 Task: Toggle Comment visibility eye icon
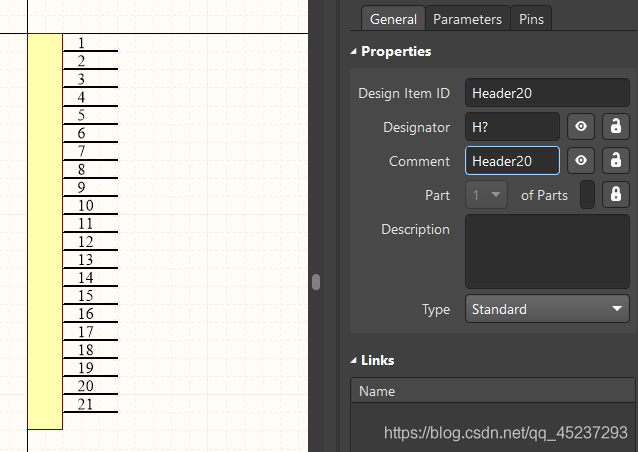coord(581,160)
